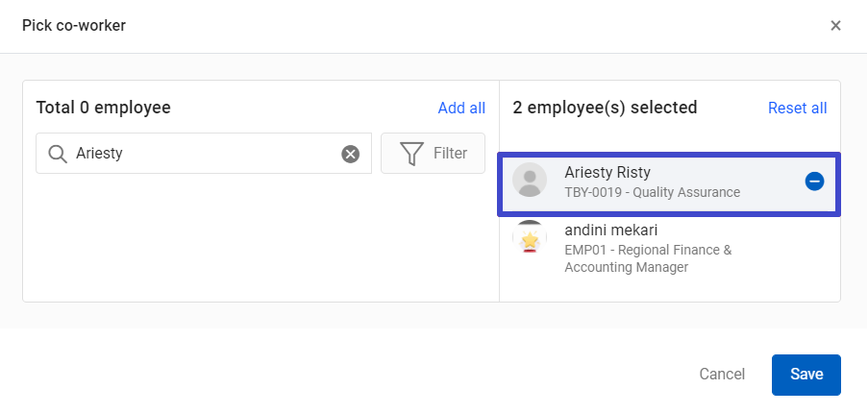Click Ariesty Risty's gray avatar

pyautogui.click(x=530, y=180)
